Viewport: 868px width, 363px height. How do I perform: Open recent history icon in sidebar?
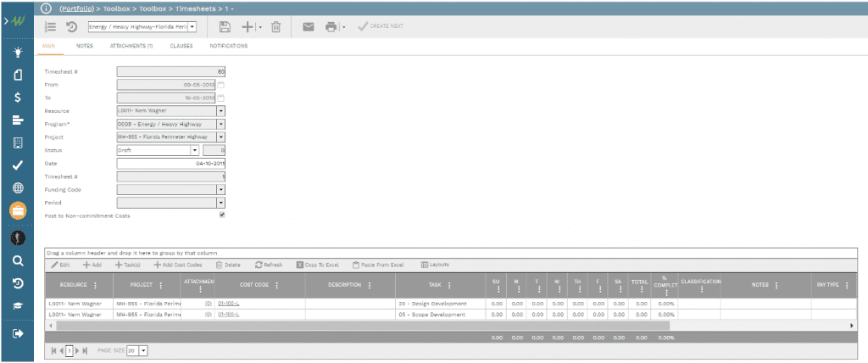click(x=18, y=284)
